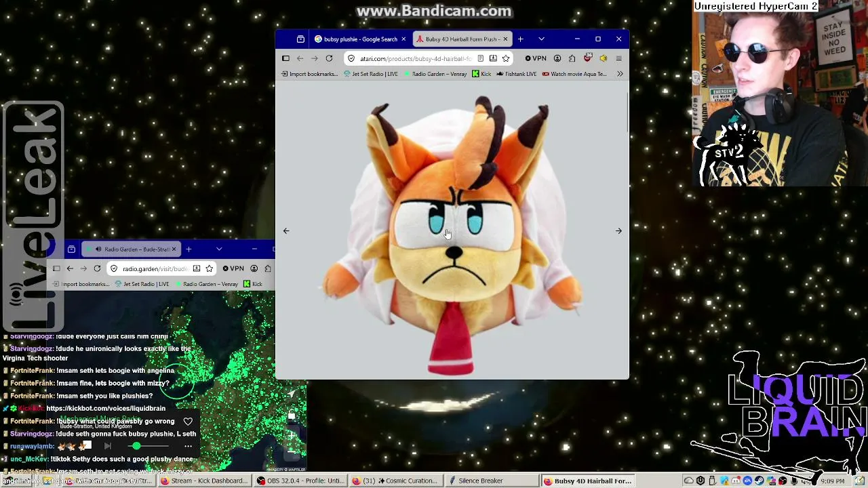Toggle VPN in the Atari browser window
The height and width of the screenshot is (488, 868).
[536, 58]
